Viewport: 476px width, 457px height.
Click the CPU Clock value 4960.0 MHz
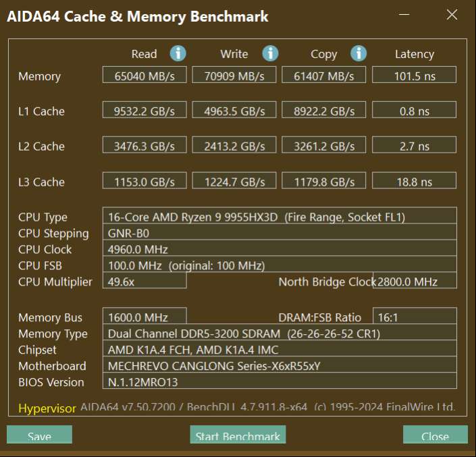280,248
